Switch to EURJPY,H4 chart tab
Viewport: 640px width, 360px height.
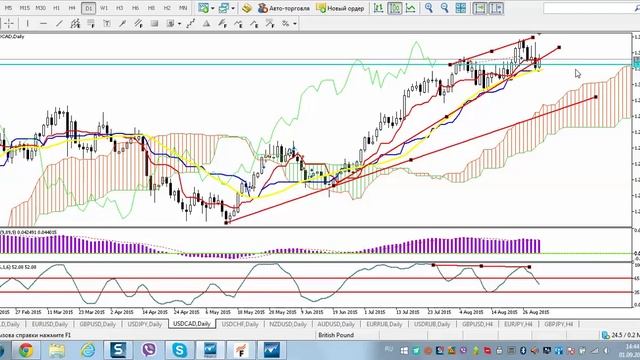(518, 324)
